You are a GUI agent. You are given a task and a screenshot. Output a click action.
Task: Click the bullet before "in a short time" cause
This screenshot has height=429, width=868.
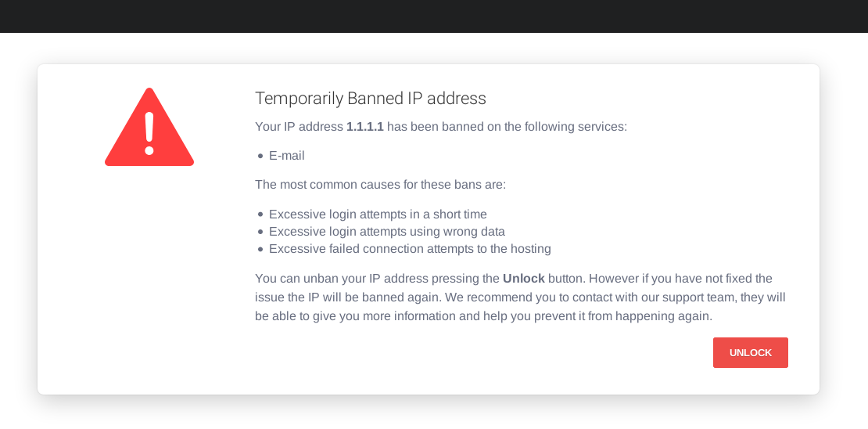pos(260,214)
